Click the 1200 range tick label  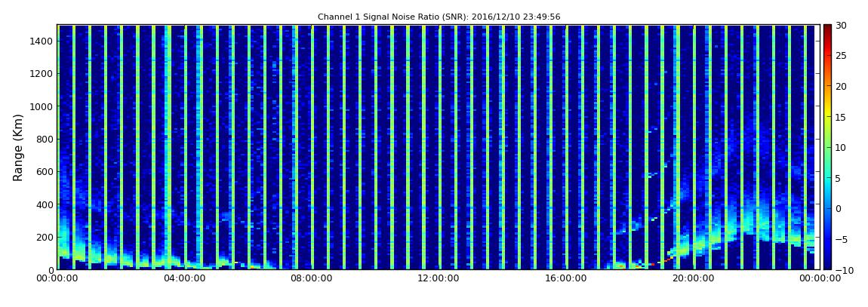pos(41,74)
